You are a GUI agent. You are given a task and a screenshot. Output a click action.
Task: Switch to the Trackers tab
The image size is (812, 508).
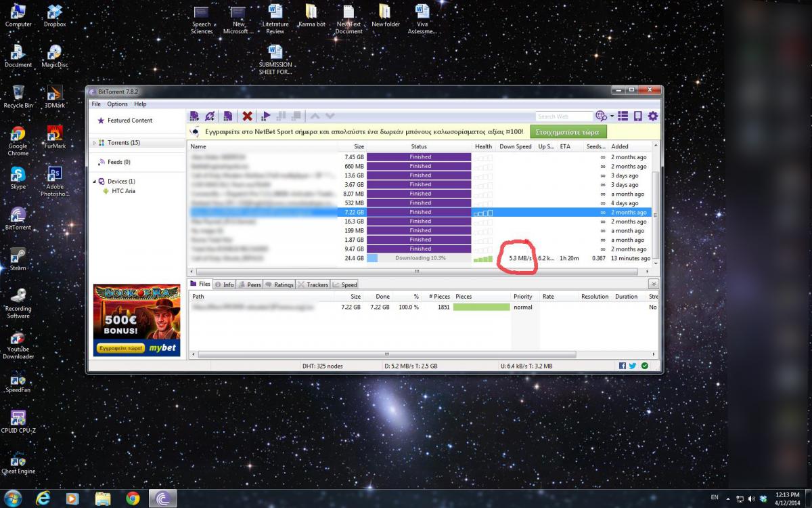click(x=313, y=284)
